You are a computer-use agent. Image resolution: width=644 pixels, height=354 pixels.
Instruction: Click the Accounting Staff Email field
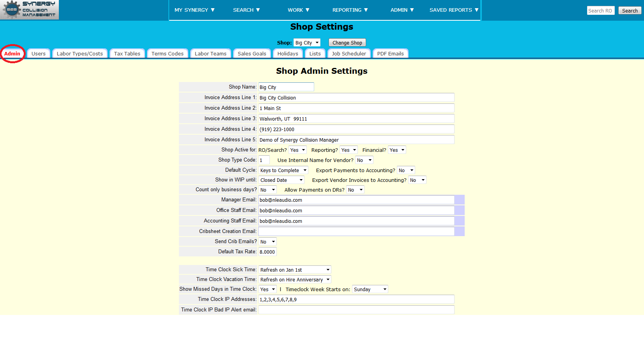click(x=356, y=221)
